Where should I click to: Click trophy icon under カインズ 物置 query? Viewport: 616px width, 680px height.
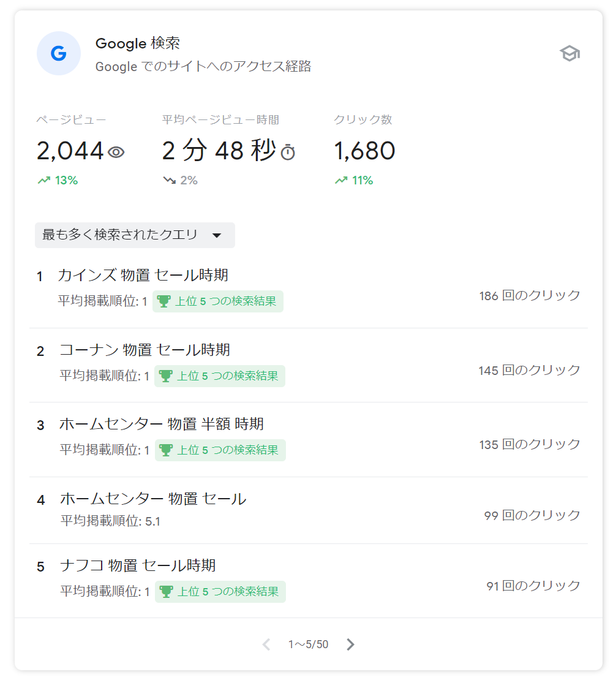pyautogui.click(x=164, y=301)
